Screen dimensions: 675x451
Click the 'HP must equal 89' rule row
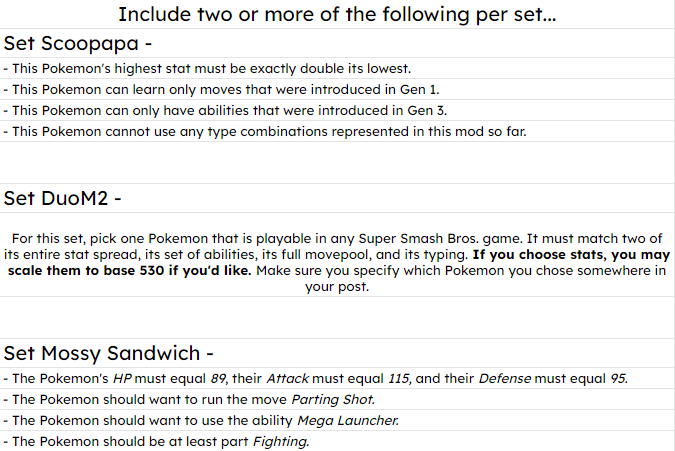coord(150,379)
